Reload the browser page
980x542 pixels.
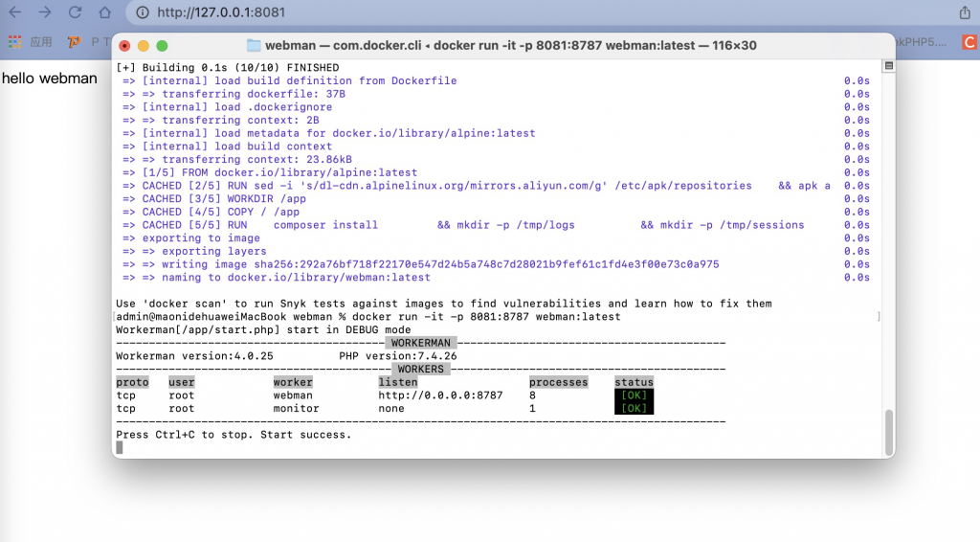75,11
